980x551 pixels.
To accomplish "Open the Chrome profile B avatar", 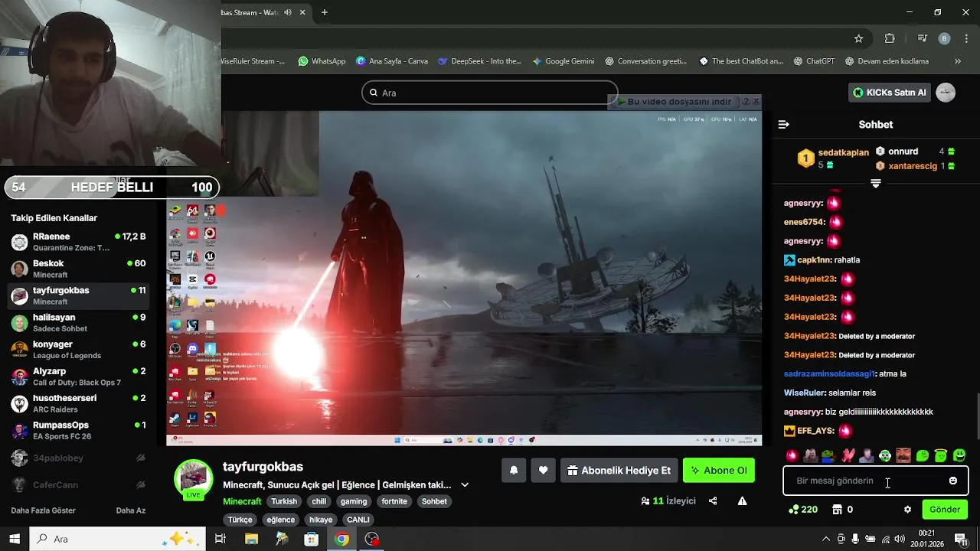I will coord(945,38).
